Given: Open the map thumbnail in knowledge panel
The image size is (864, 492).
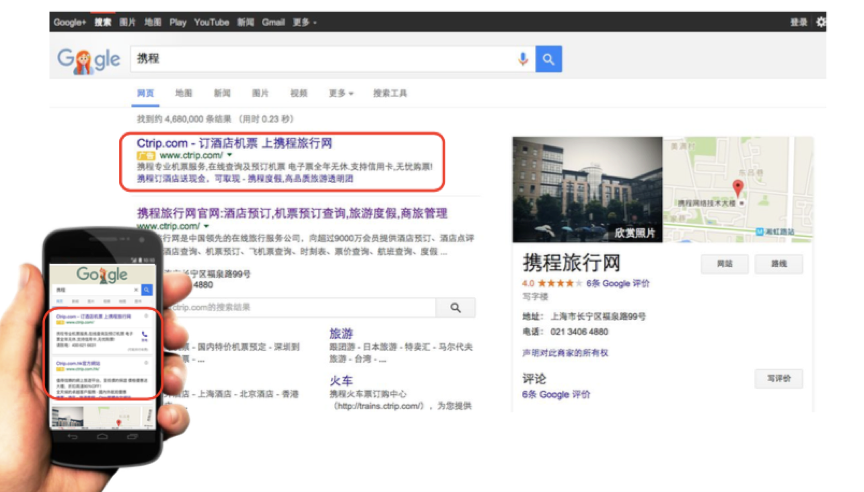Looking at the screenshot, I should coord(738,190).
